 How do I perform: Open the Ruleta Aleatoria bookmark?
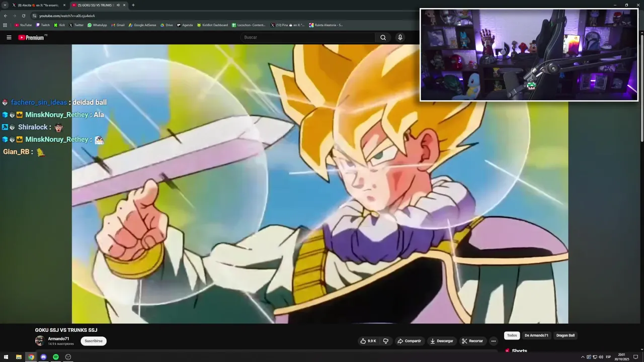point(326,25)
